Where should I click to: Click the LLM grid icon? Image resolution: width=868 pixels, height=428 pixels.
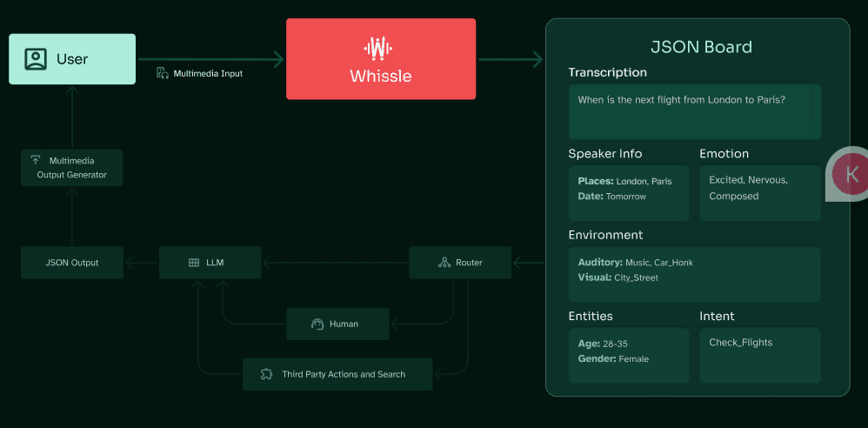click(194, 262)
